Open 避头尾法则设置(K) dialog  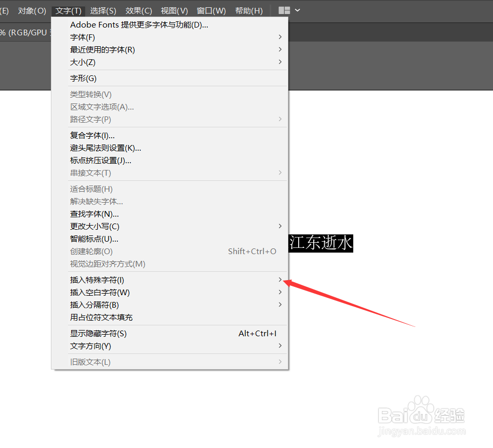click(x=170, y=148)
